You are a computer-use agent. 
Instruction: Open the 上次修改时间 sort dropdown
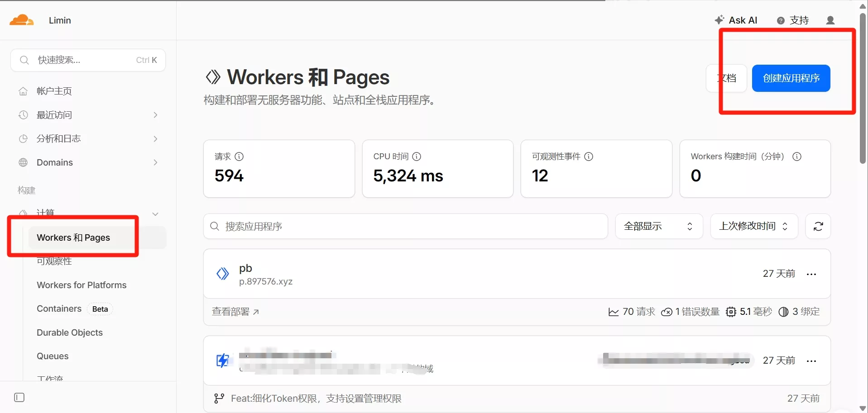[x=754, y=226]
